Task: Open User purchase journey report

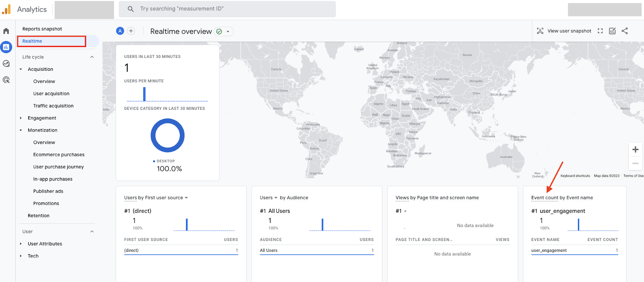Action: point(59,167)
